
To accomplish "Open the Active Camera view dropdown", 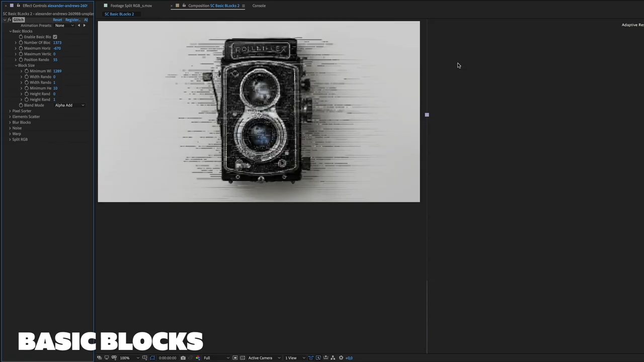I will point(264,358).
